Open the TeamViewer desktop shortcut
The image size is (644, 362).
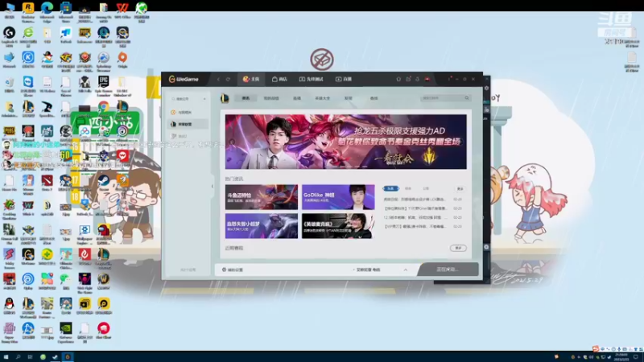pos(28,85)
